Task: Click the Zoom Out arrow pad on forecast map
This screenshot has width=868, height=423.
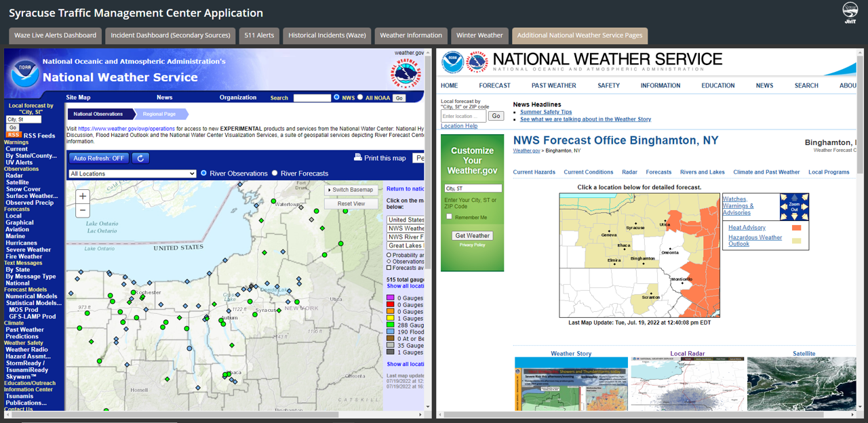Action: [795, 207]
